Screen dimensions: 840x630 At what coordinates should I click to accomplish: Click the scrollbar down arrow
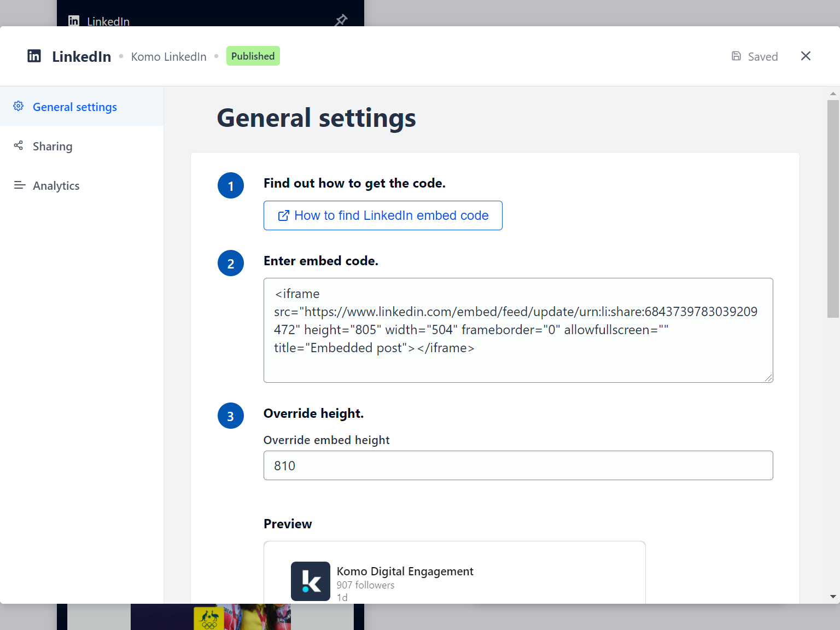tap(833, 597)
